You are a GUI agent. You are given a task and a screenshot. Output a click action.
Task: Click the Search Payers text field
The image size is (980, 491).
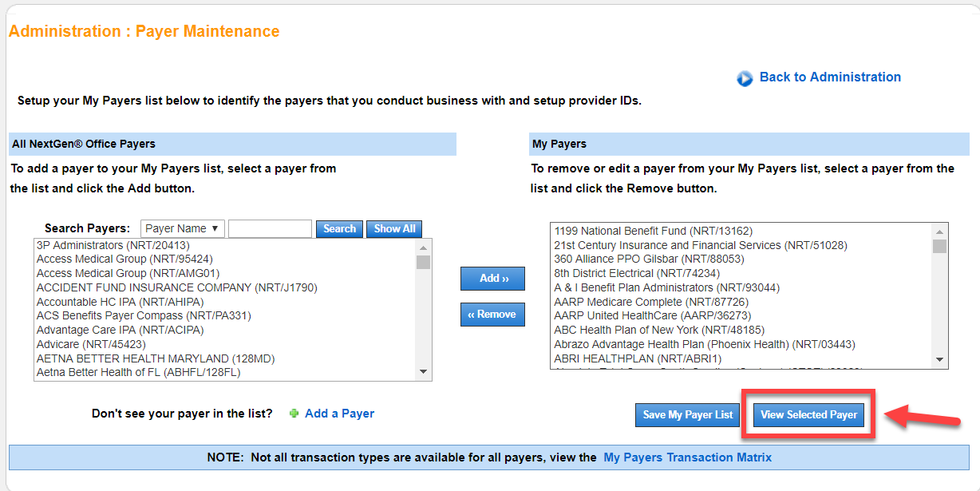coord(270,229)
